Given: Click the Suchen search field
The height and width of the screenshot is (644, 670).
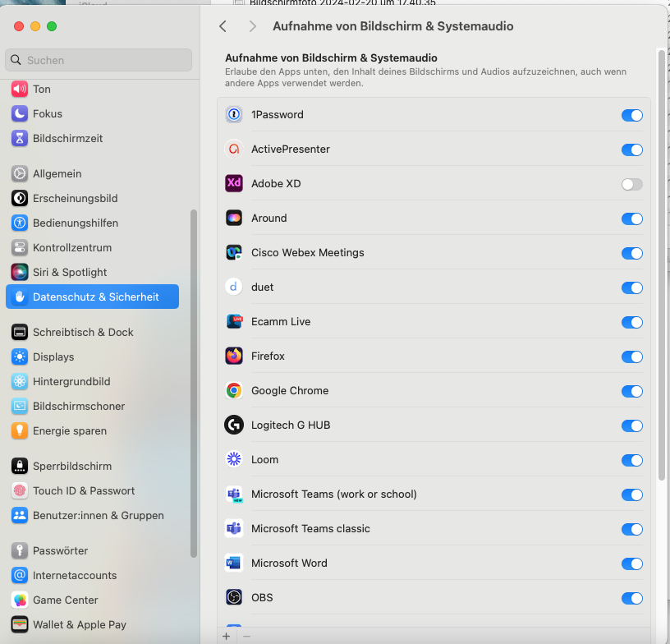Looking at the screenshot, I should 99,60.
